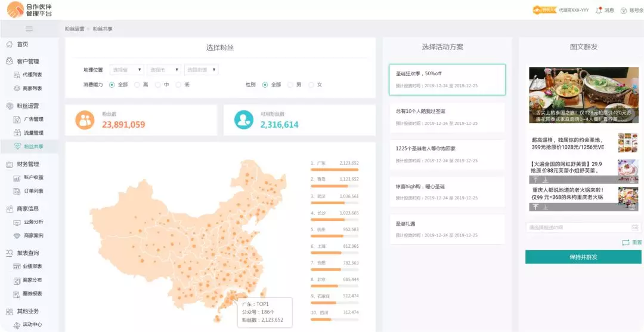
Task: Open the 选择市 city dropdown
Action: pyautogui.click(x=164, y=70)
